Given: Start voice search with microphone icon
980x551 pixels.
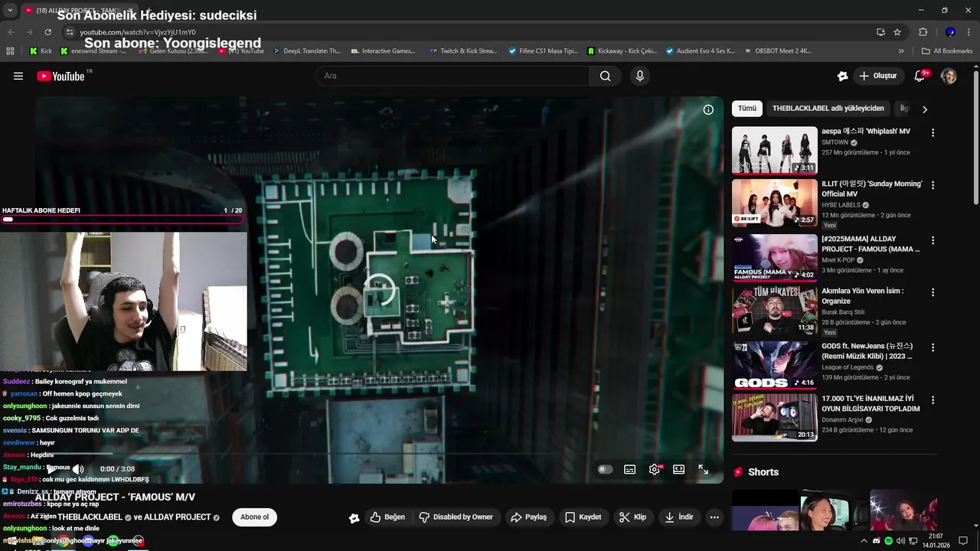Looking at the screenshot, I should 640,76.
